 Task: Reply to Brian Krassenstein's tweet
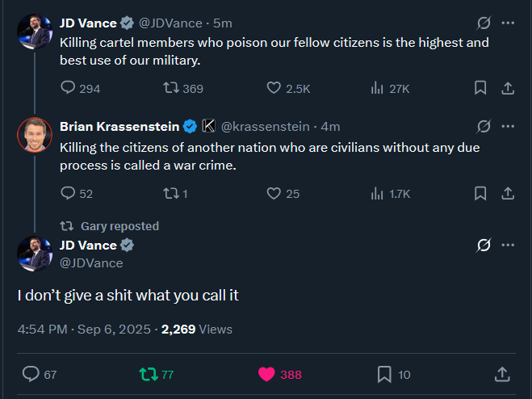click(x=69, y=193)
